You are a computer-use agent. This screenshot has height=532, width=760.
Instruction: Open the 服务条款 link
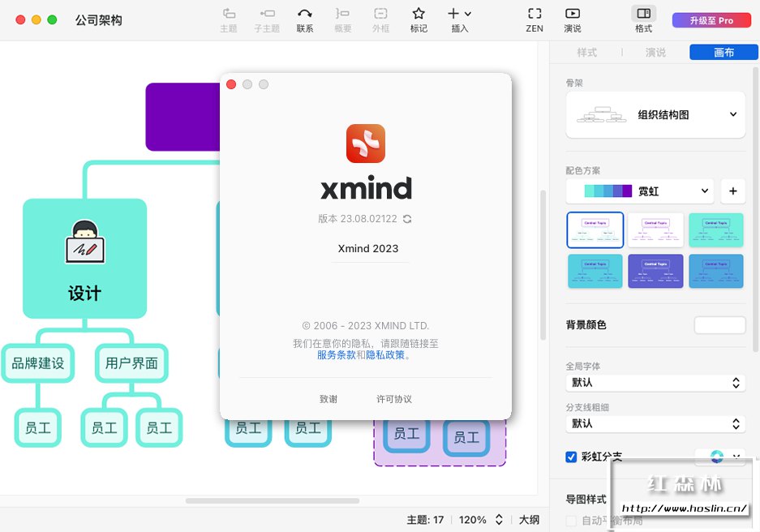pos(337,355)
